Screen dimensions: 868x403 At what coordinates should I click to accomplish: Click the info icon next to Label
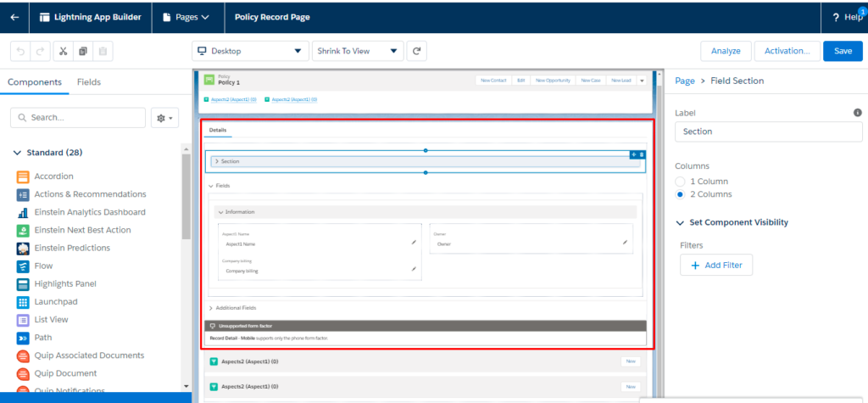(x=858, y=113)
